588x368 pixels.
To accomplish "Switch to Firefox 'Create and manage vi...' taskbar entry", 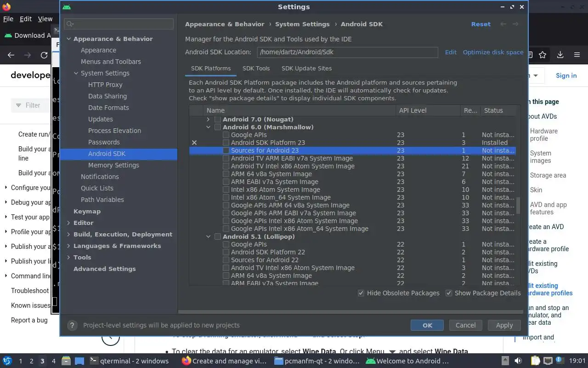I will (x=224, y=361).
